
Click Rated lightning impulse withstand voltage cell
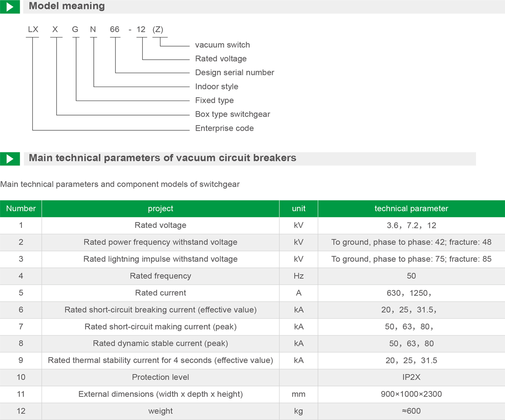pyautogui.click(x=160, y=259)
